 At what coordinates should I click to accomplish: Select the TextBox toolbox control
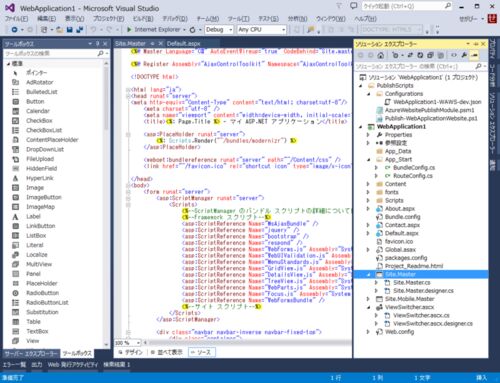pyautogui.click(x=37, y=331)
